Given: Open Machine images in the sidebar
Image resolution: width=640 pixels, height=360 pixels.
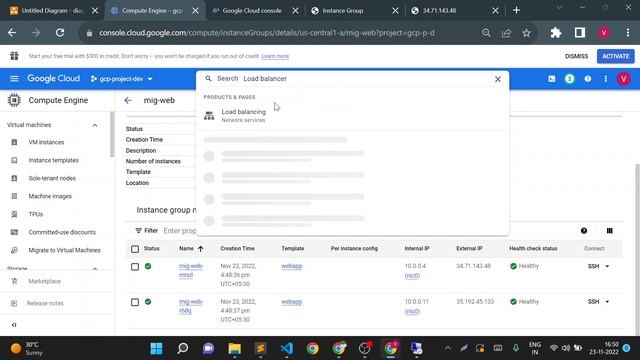Looking at the screenshot, I should pyautogui.click(x=50, y=196).
